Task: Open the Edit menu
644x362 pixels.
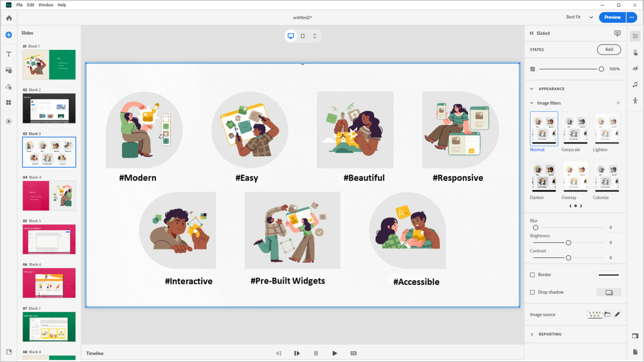Action: click(x=31, y=5)
